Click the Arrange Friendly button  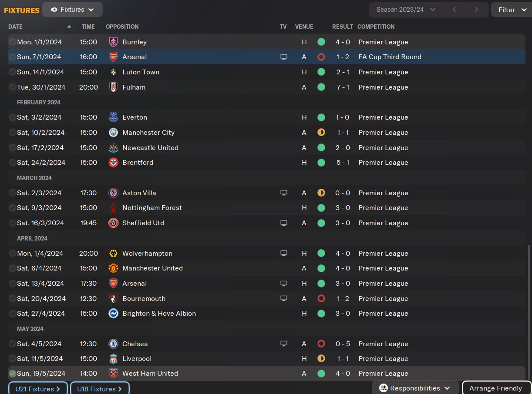point(495,388)
